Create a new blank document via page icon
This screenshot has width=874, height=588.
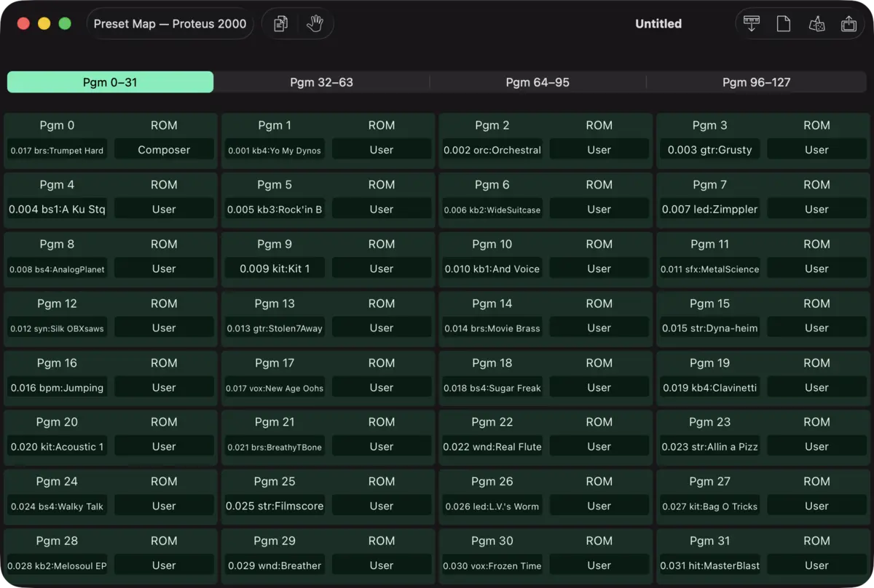(x=784, y=24)
